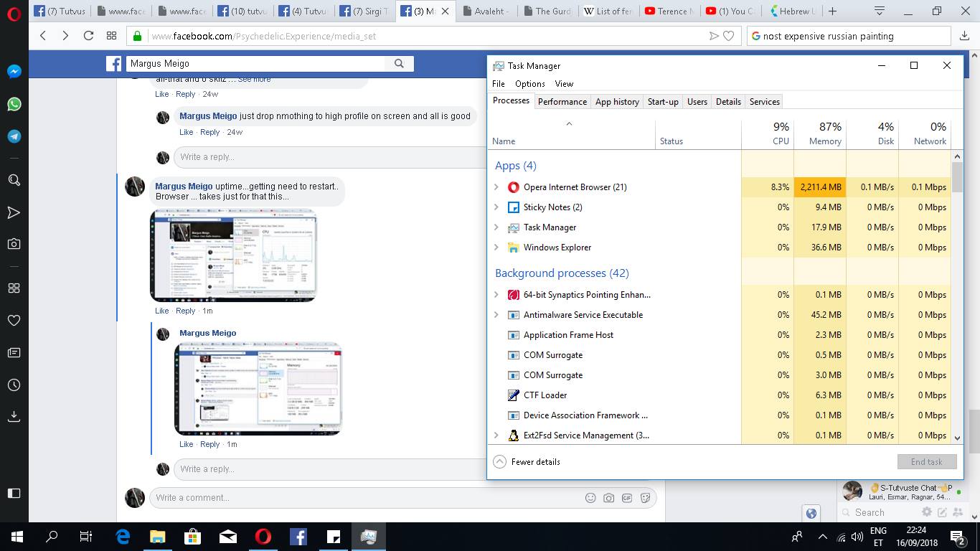Viewport: 980px width, 551px height.
Task: Post a GIF in the comment box
Action: click(x=627, y=498)
